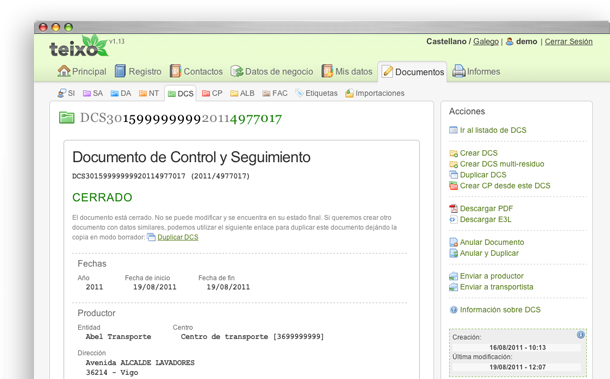Click the PDF icon beside Descargar PDF
Screen dimensions: 610x379
pyautogui.click(x=453, y=209)
